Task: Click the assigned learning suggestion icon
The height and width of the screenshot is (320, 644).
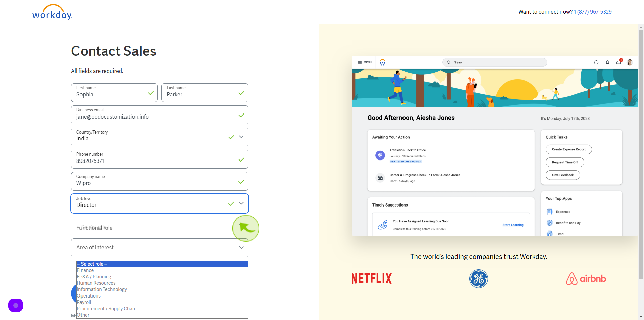Action: (x=383, y=225)
